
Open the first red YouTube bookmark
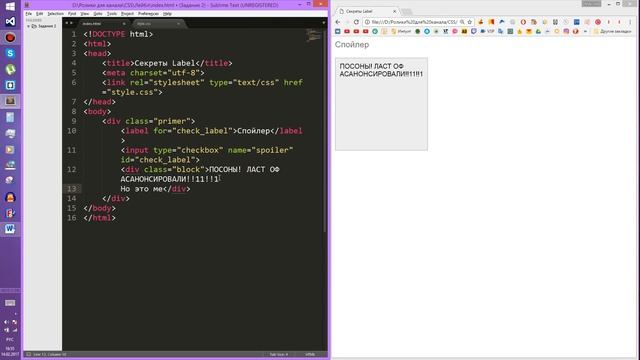point(347,31)
